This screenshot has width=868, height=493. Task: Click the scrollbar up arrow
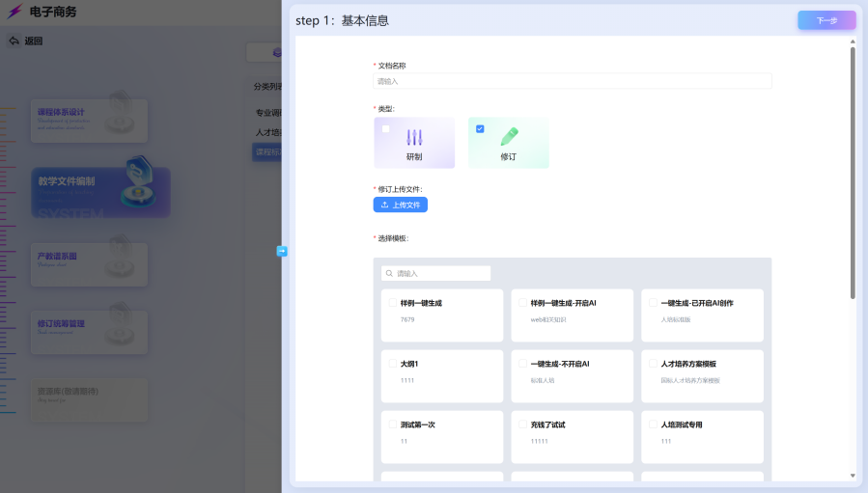click(853, 41)
